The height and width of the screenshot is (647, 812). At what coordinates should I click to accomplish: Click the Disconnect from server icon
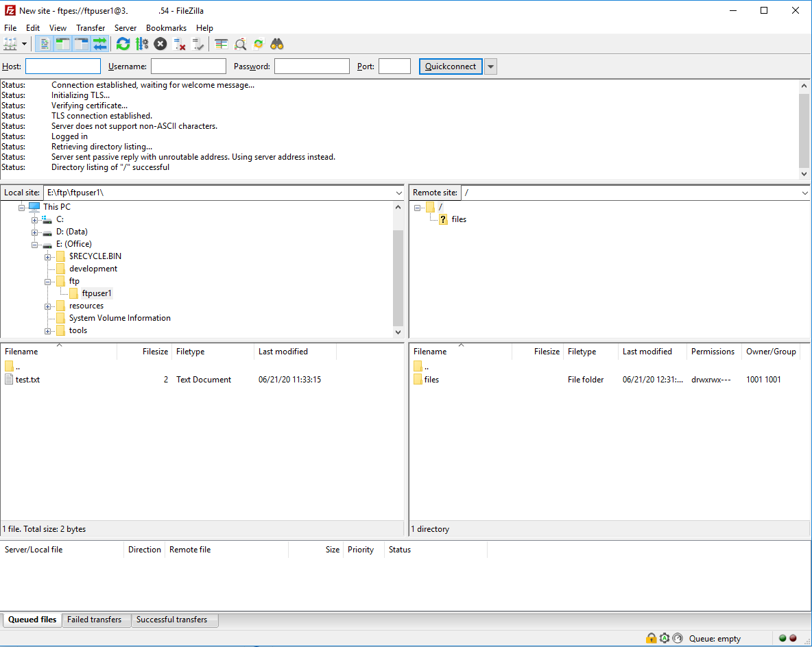coord(179,44)
